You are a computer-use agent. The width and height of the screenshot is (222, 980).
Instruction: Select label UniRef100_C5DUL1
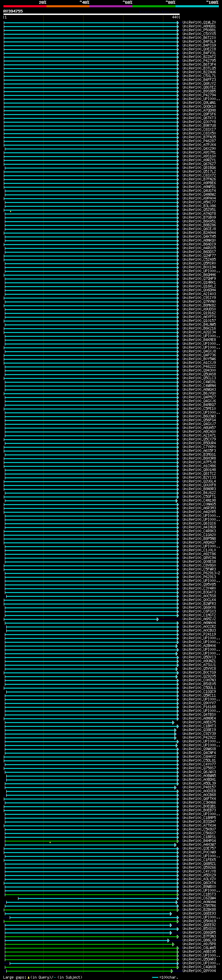pos(199,687)
